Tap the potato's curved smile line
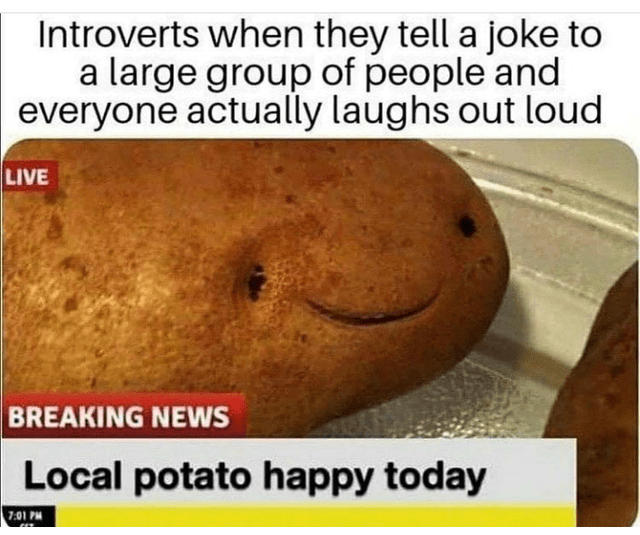The image size is (640, 535). tap(373, 311)
